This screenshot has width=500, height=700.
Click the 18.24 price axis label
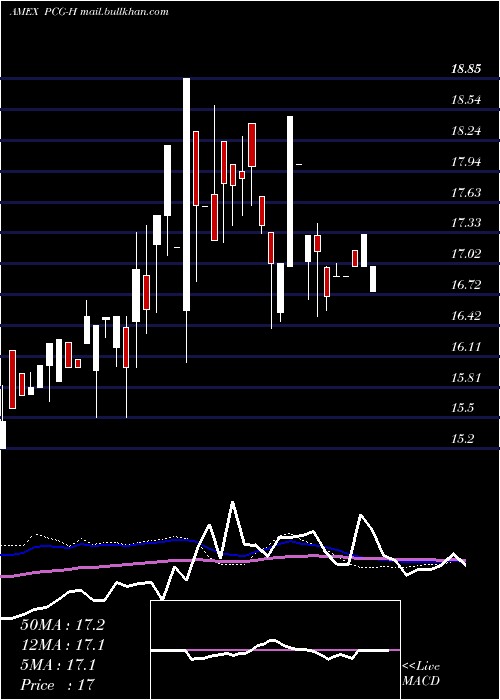point(467,131)
